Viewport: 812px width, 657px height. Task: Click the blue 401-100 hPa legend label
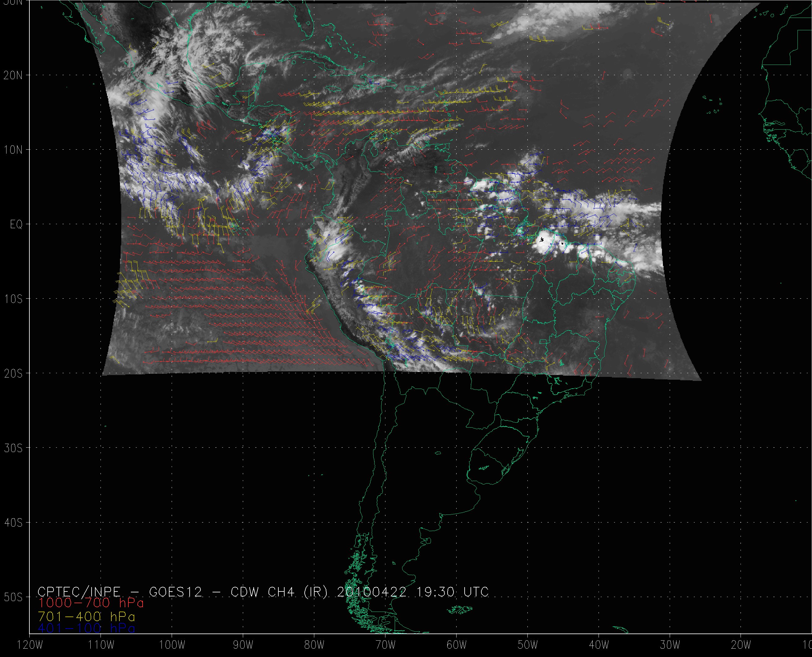point(87,629)
